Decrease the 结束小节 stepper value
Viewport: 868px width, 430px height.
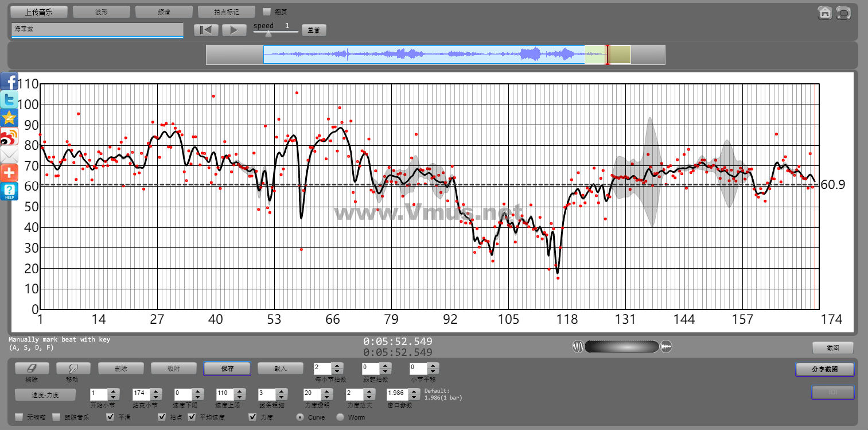click(155, 397)
